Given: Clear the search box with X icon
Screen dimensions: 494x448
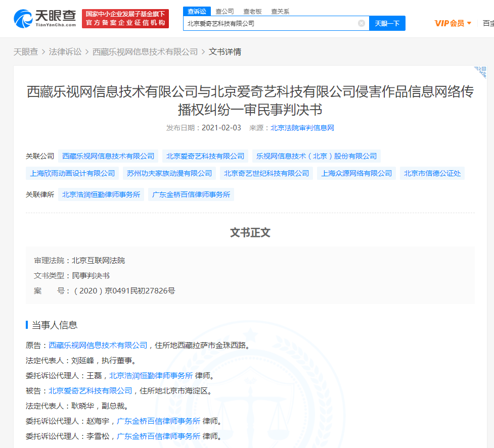Looking at the screenshot, I should 362,23.
